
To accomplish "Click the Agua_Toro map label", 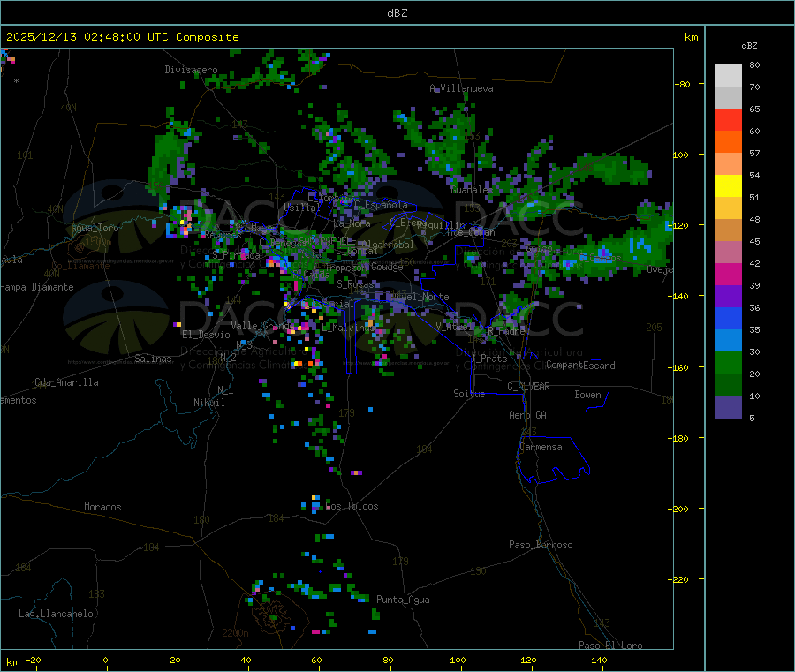I will point(95,228).
